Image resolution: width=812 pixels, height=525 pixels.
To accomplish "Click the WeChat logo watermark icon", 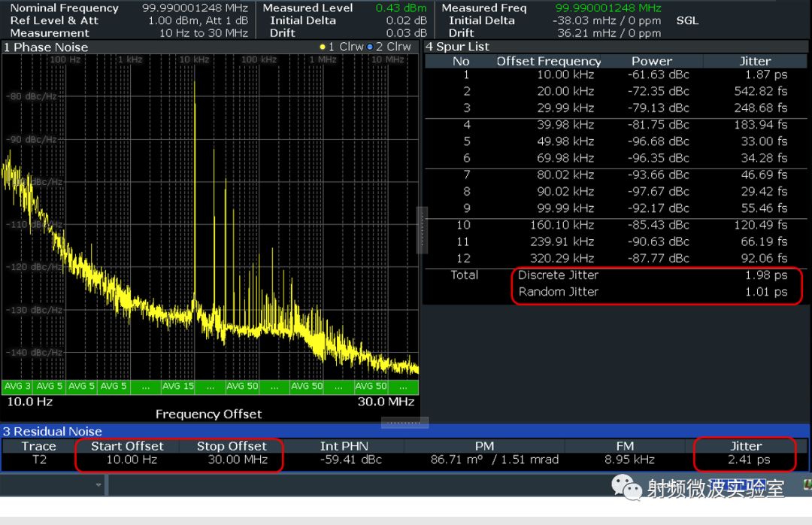I will coord(626,487).
